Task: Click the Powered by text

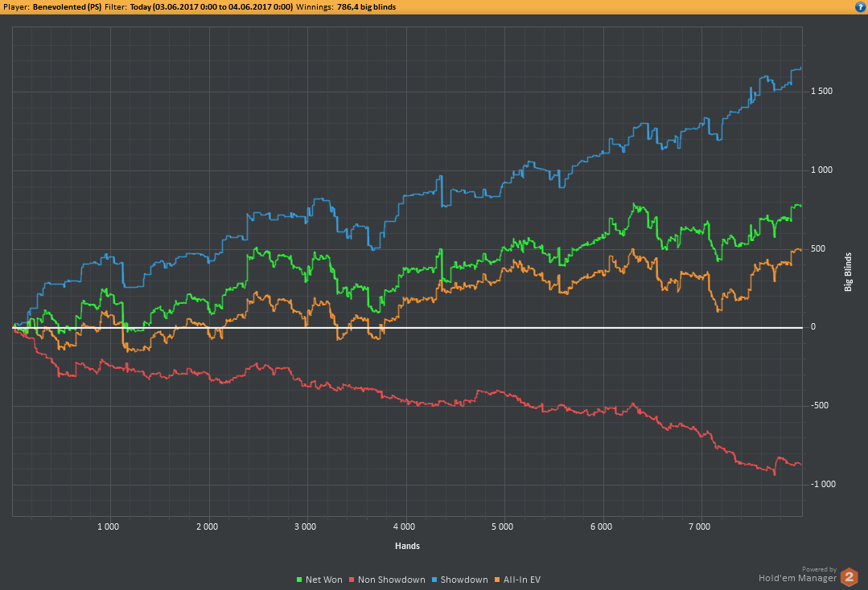Action: click(x=819, y=569)
